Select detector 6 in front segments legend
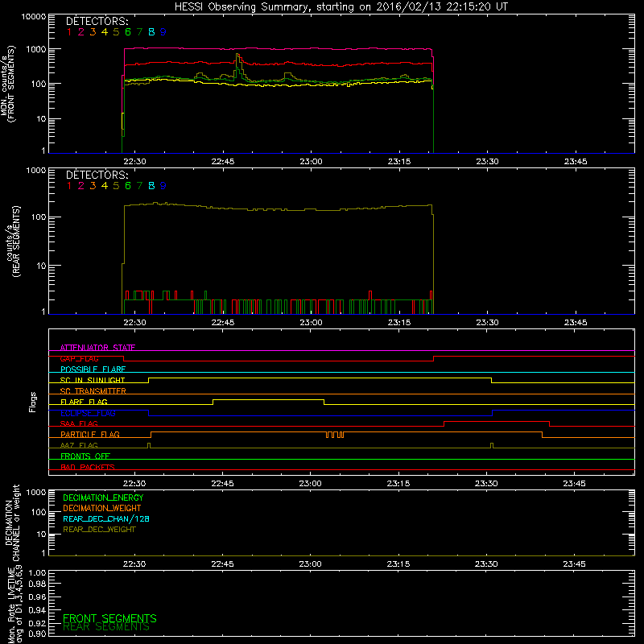 (x=128, y=32)
